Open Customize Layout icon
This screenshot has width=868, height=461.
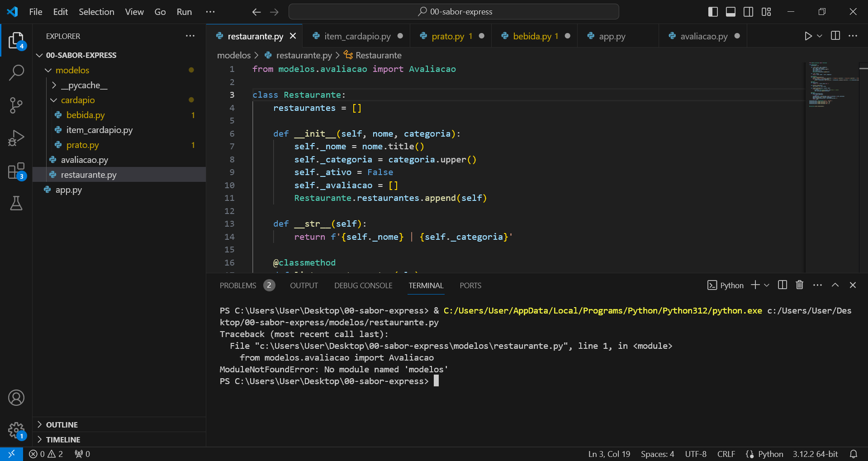(766, 12)
